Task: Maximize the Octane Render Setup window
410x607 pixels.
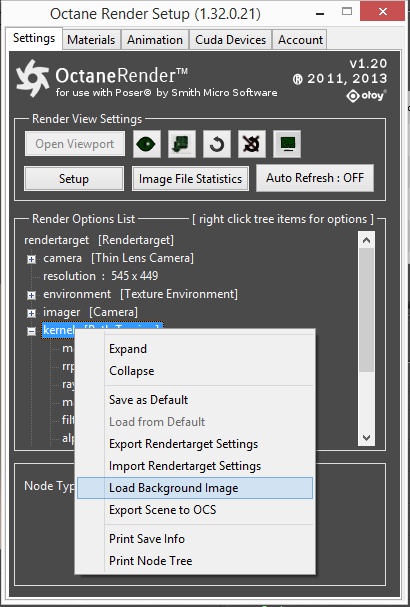Action: pos(347,12)
